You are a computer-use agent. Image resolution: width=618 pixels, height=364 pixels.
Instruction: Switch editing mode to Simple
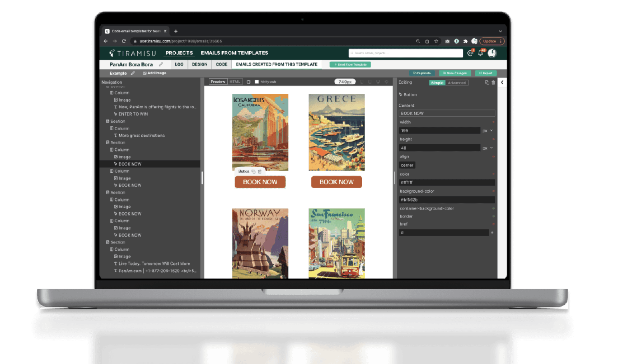[x=437, y=83]
